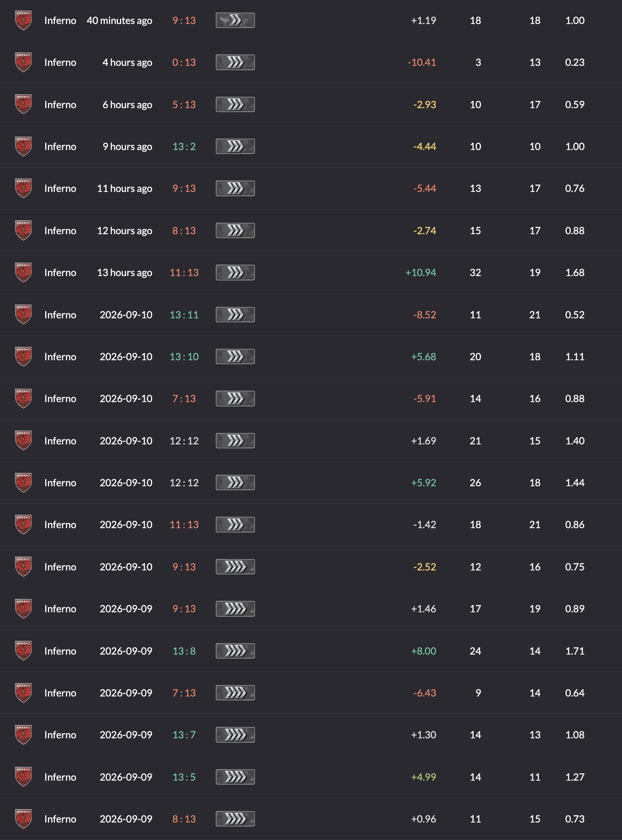622x840 pixels.
Task: Click the Inferno map icon in the 13 : 5 match row
Action: (23, 777)
